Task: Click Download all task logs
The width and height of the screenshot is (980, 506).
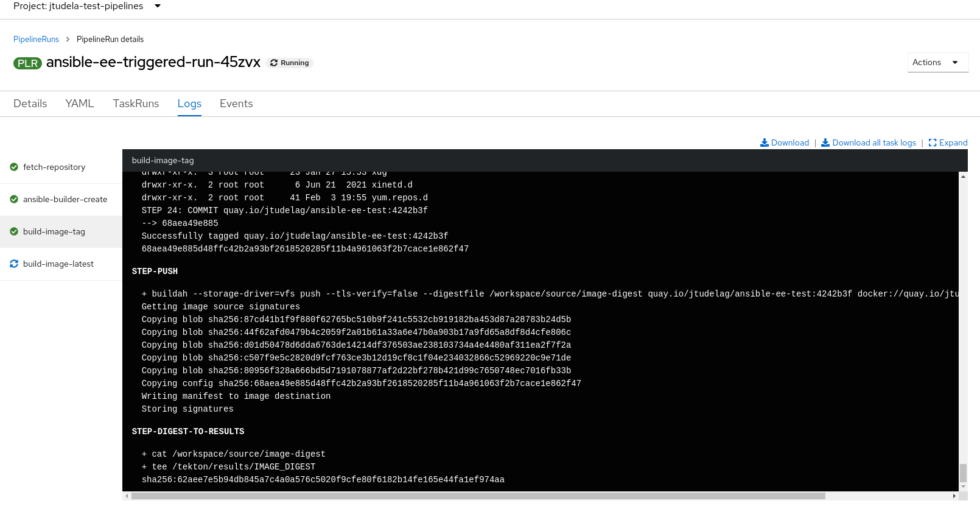Action: [x=874, y=142]
